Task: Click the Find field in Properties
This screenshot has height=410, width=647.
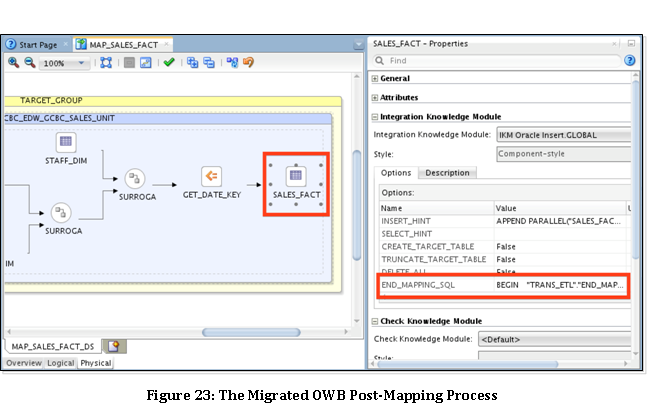Action: [497, 61]
